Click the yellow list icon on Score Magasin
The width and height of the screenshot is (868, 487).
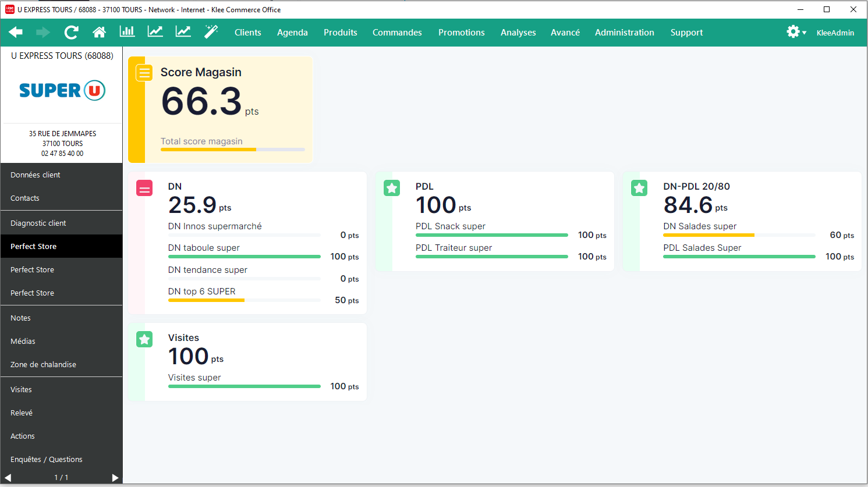tap(144, 73)
